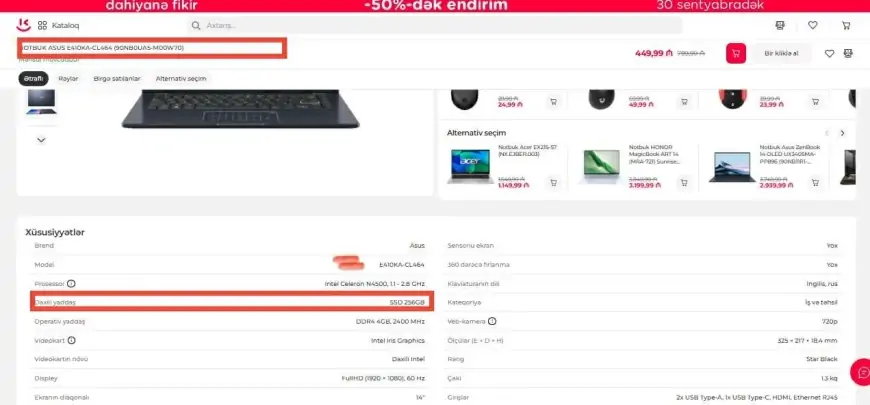The width and height of the screenshot is (870, 405).
Task: Open the compare scale icon in header
Action: tap(780, 25)
